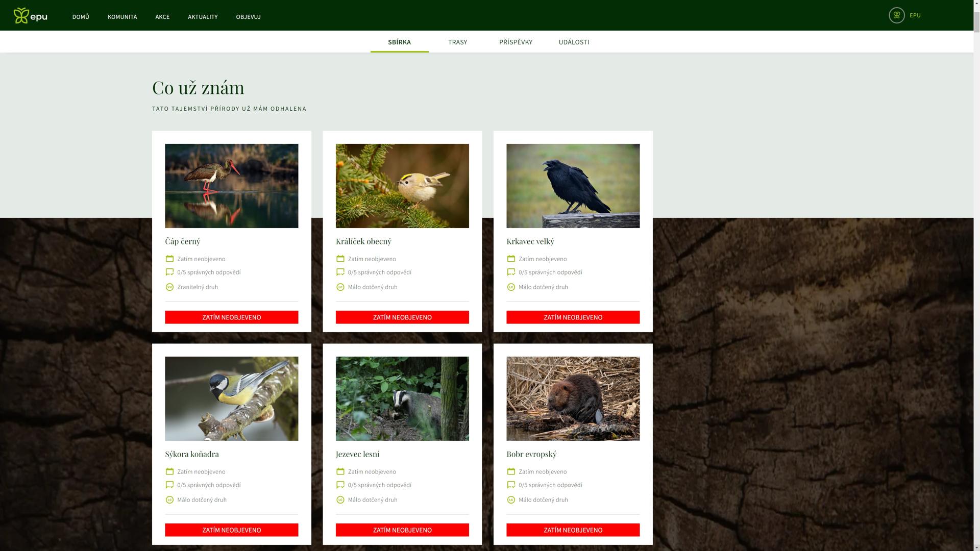Click answers bubble icon on Králíček obecný card
Screen dimensions: 980x551
tap(340, 272)
